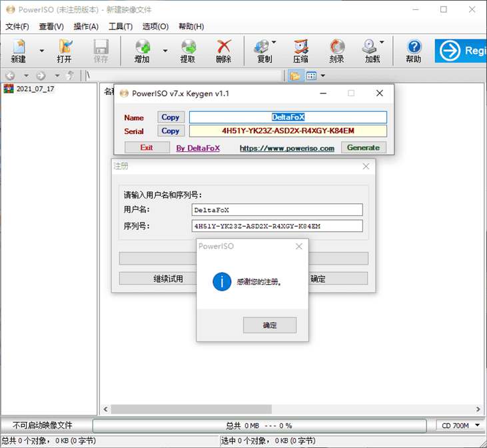Open the 操作(A) menu

(86, 27)
